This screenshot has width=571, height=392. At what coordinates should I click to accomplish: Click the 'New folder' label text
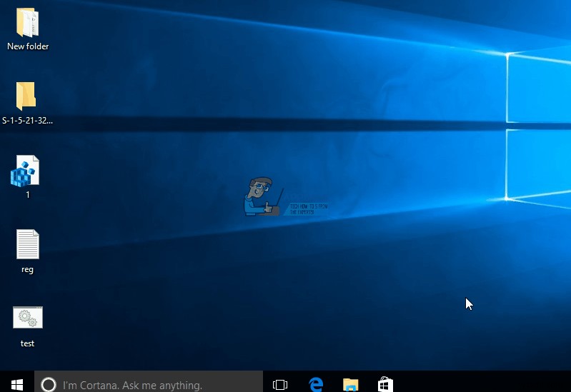pos(28,46)
